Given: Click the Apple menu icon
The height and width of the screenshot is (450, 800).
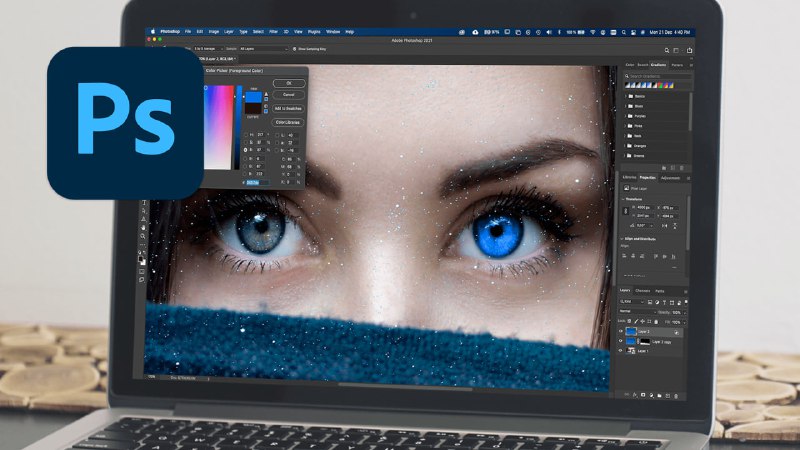Looking at the screenshot, I should [x=154, y=31].
